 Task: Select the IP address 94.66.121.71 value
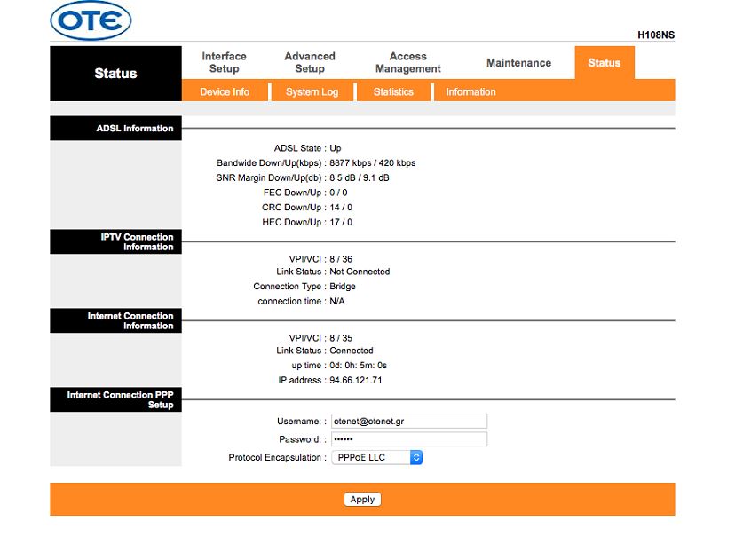[x=356, y=380]
